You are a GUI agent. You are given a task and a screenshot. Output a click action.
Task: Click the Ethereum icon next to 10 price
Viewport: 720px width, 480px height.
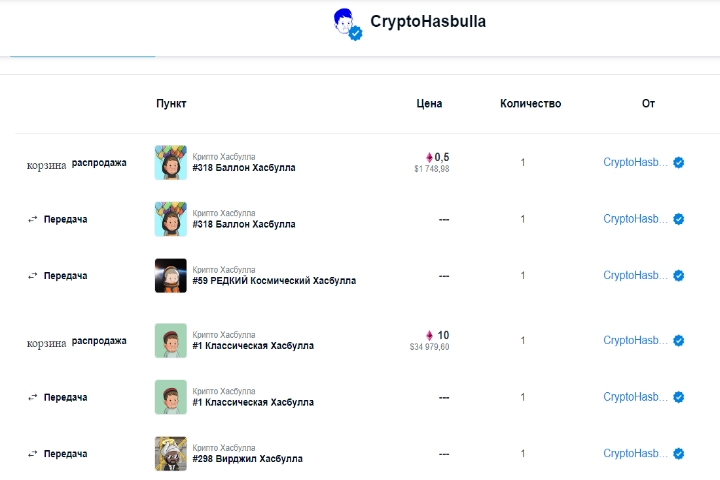pyautogui.click(x=429, y=335)
